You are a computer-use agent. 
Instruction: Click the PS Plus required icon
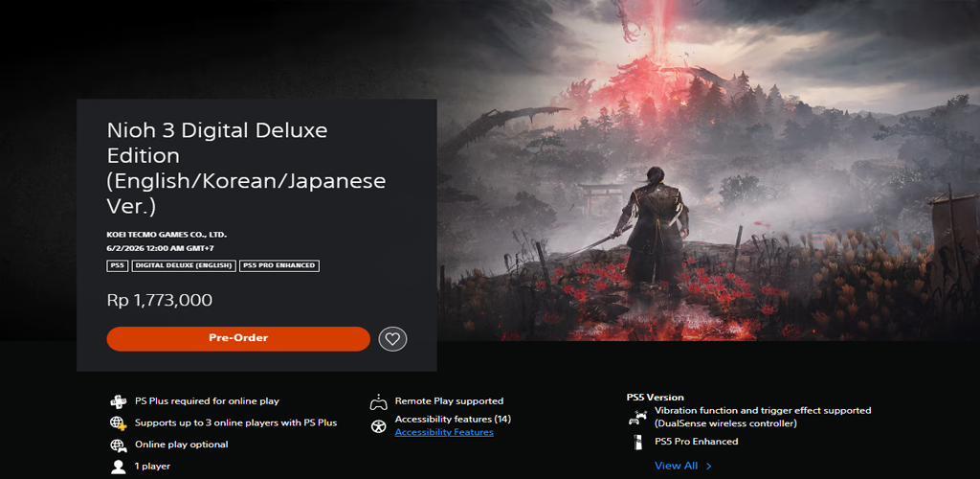(x=118, y=401)
